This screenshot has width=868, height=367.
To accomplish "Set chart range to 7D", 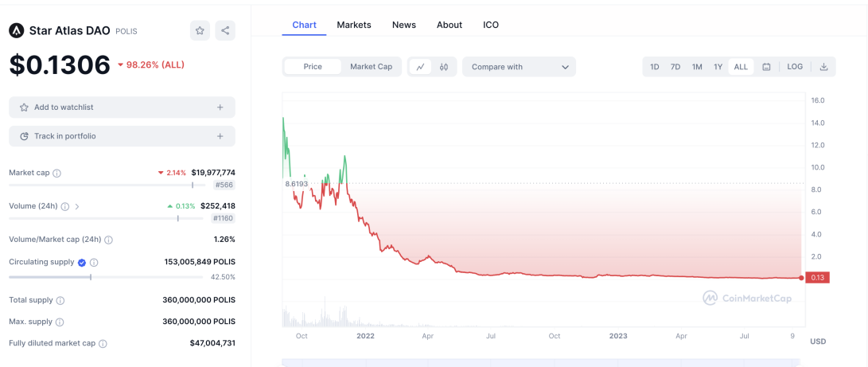I will click(x=675, y=67).
